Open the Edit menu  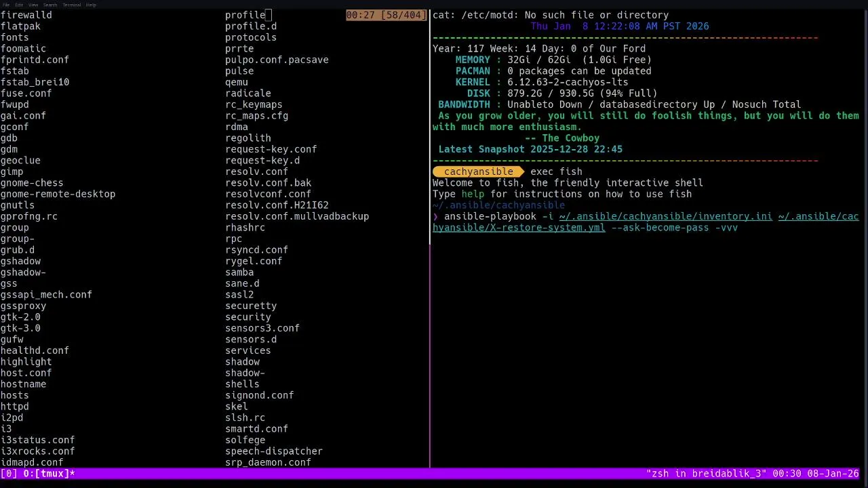pos(19,5)
